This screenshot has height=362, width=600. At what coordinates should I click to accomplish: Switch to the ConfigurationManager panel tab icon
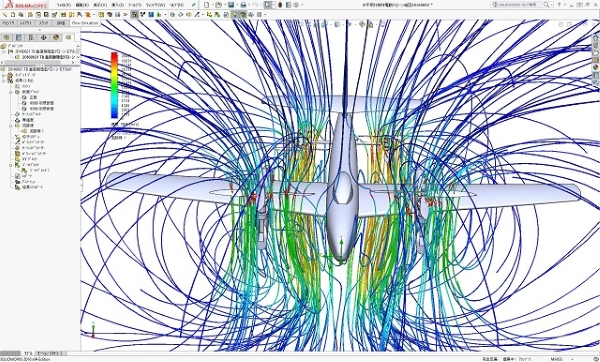pyautogui.click(x=31, y=38)
